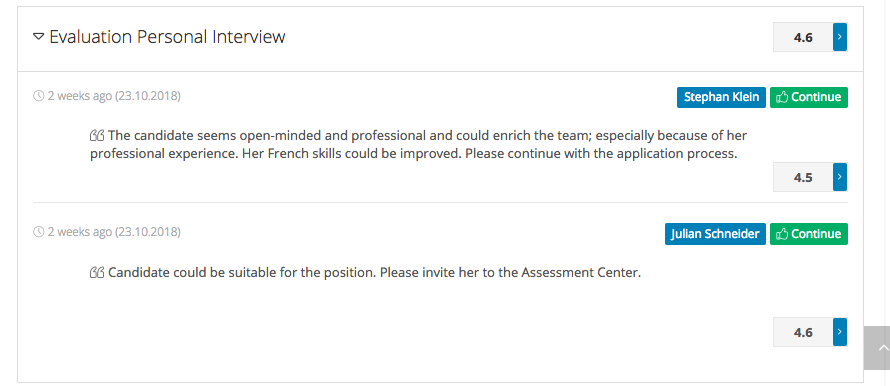Click the Julian Schneider name tag
The width and height of the screenshot is (890, 386).
(715, 234)
